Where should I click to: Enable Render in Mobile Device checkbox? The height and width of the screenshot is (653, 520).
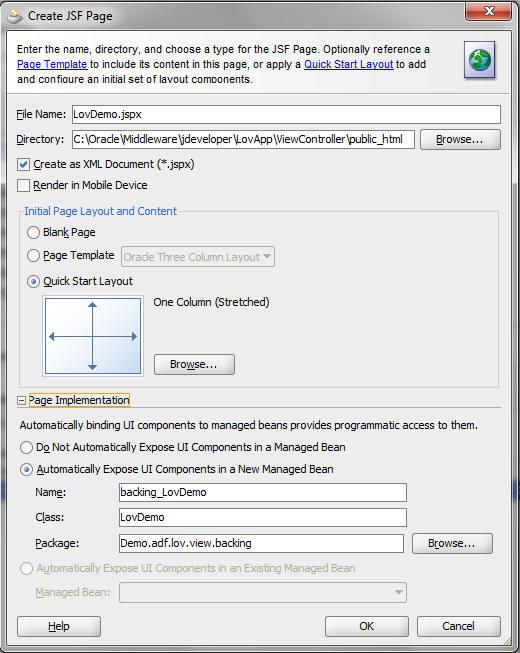click(23, 185)
